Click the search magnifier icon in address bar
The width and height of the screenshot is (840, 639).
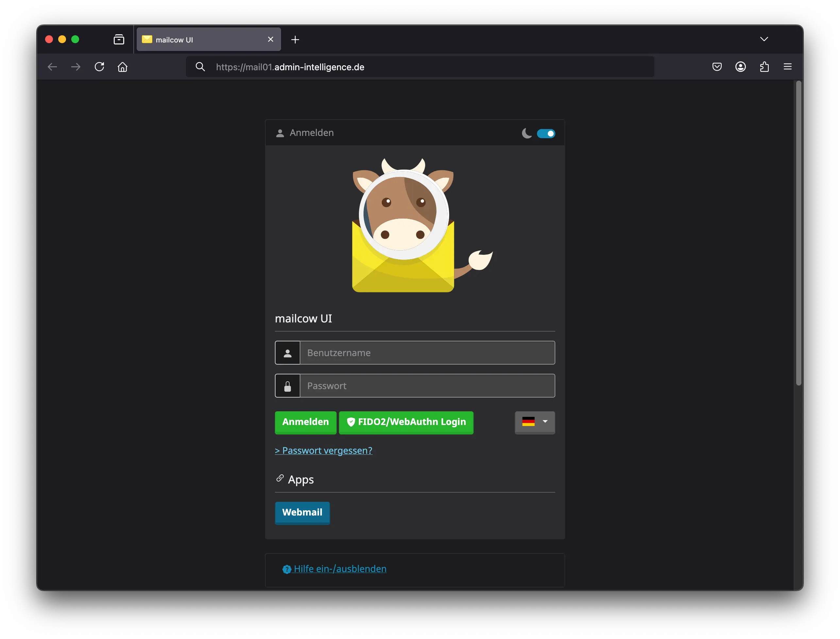click(200, 67)
